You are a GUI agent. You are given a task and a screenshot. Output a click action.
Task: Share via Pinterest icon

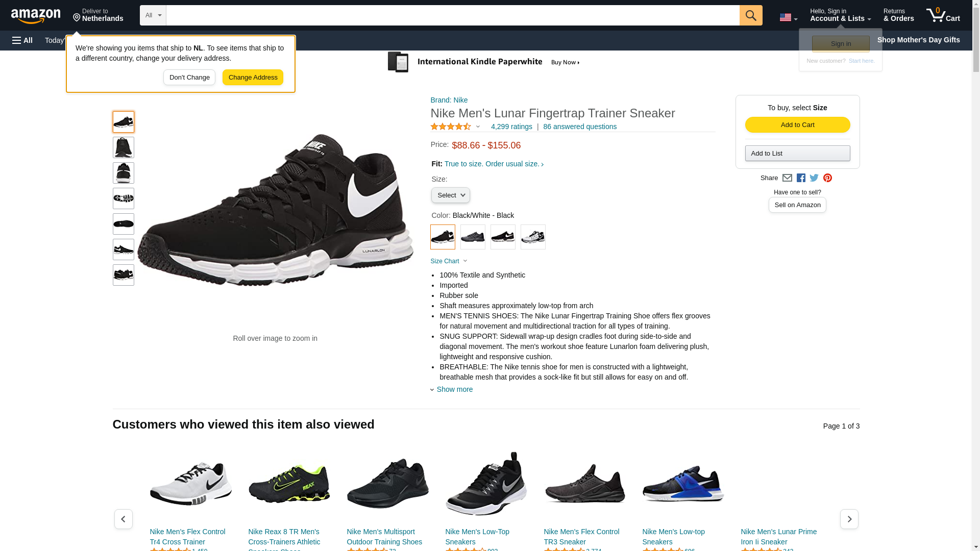coord(827,178)
